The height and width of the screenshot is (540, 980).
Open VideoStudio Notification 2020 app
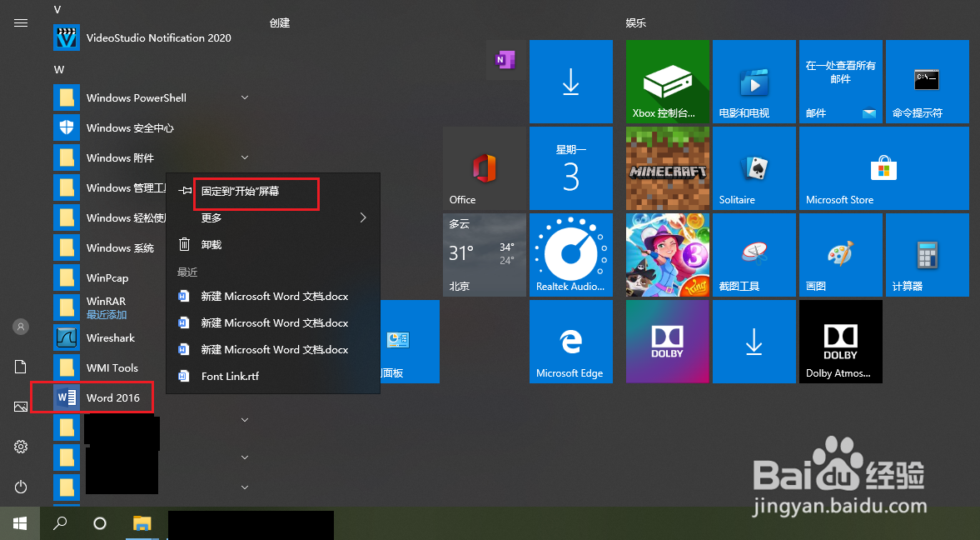(142, 38)
